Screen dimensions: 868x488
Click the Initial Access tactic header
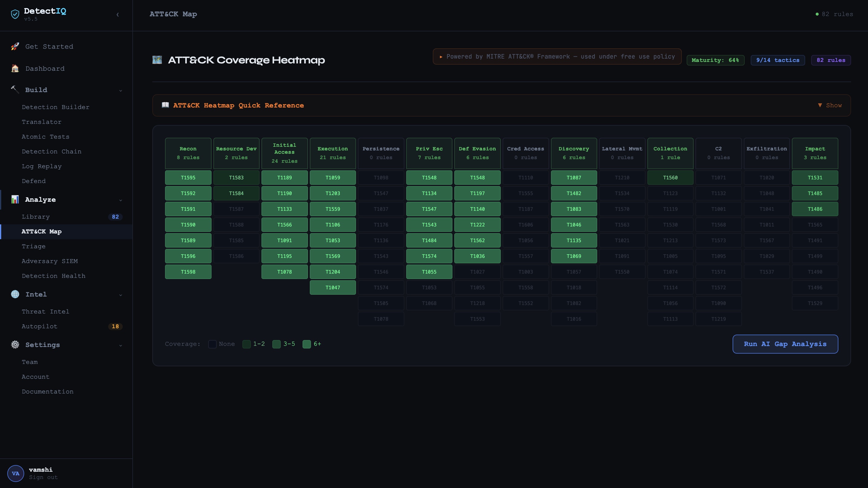tap(284, 153)
